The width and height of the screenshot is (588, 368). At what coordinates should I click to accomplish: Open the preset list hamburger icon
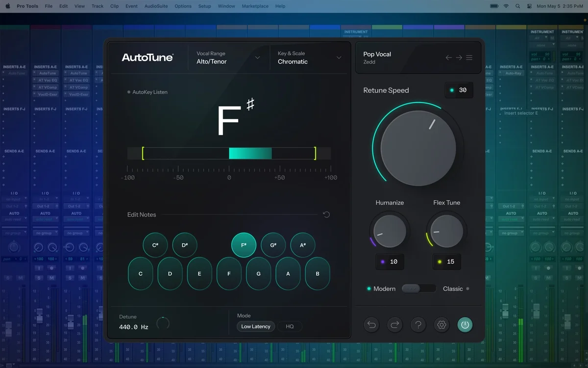[x=469, y=57]
